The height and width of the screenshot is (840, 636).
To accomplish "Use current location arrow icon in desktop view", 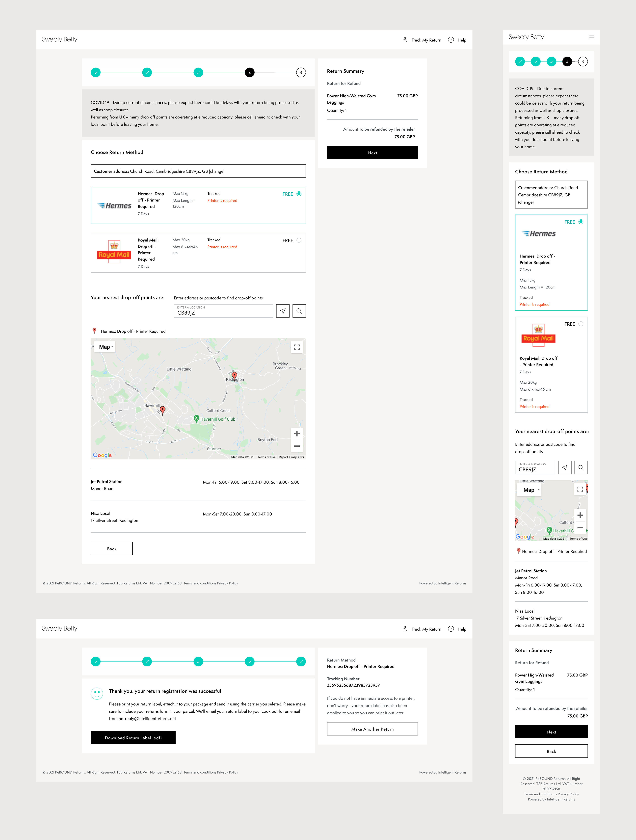I will [283, 311].
